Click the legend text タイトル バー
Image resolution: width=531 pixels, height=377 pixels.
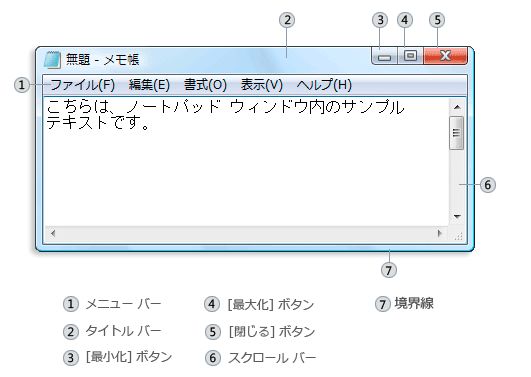click(123, 331)
